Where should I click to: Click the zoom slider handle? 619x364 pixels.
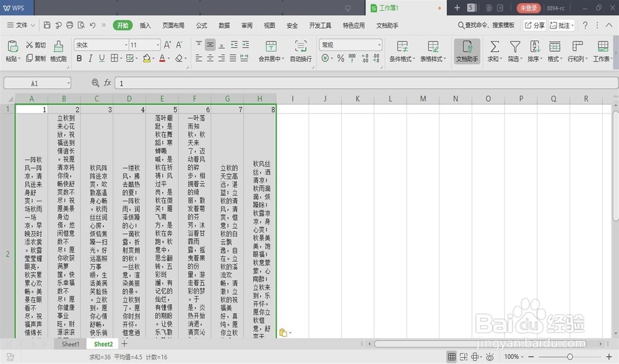click(x=569, y=357)
